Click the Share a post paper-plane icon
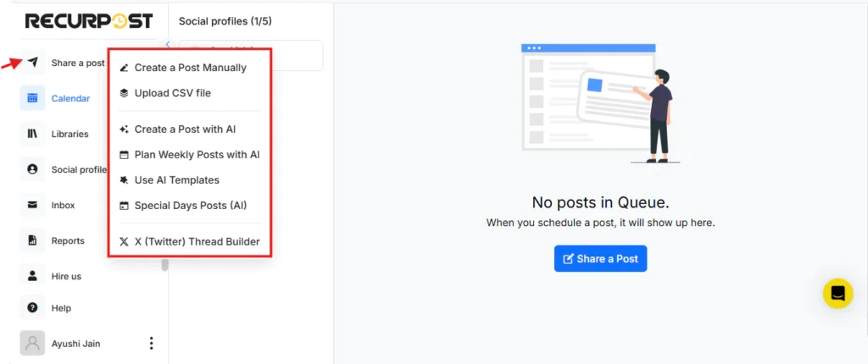This screenshot has width=868, height=364. tap(33, 63)
